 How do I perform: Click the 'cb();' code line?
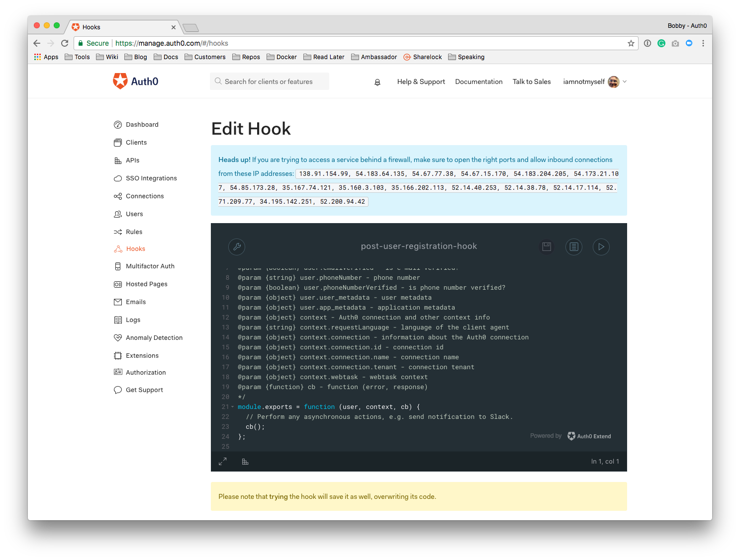pyautogui.click(x=255, y=427)
